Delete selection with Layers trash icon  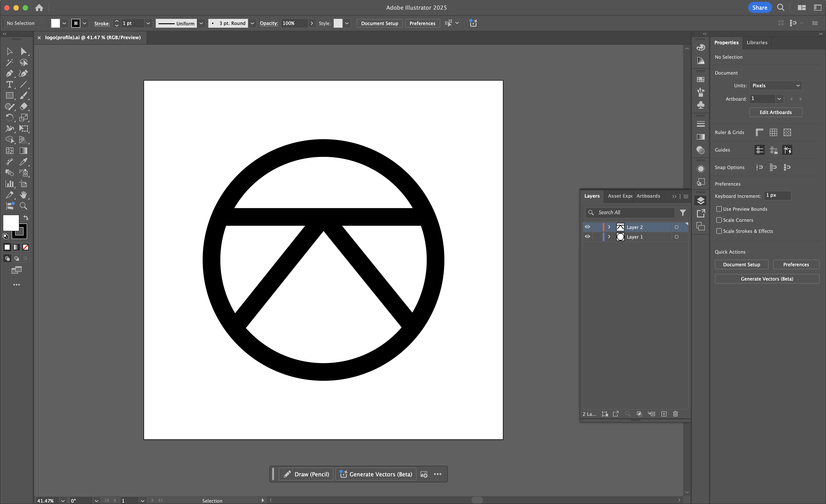(x=676, y=414)
